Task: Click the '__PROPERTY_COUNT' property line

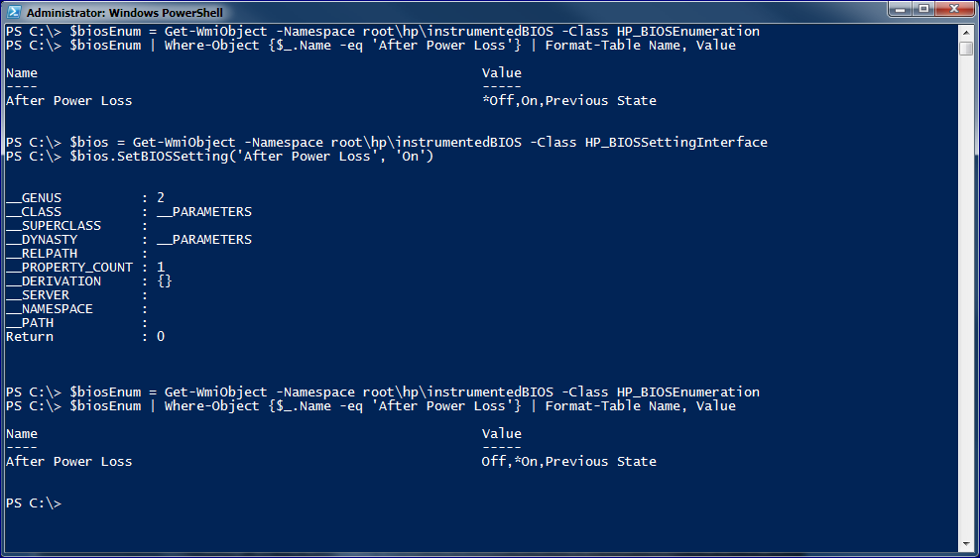Action: 85,268
